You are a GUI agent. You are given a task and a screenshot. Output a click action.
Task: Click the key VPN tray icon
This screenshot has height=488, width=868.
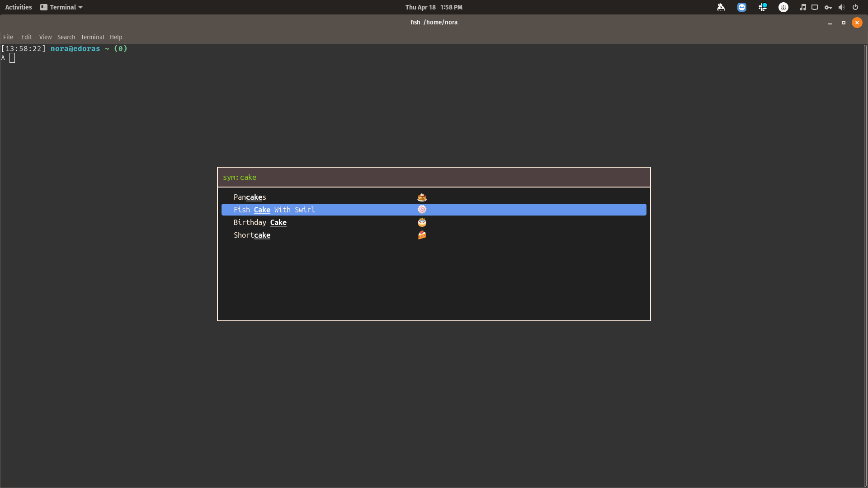(x=828, y=7)
